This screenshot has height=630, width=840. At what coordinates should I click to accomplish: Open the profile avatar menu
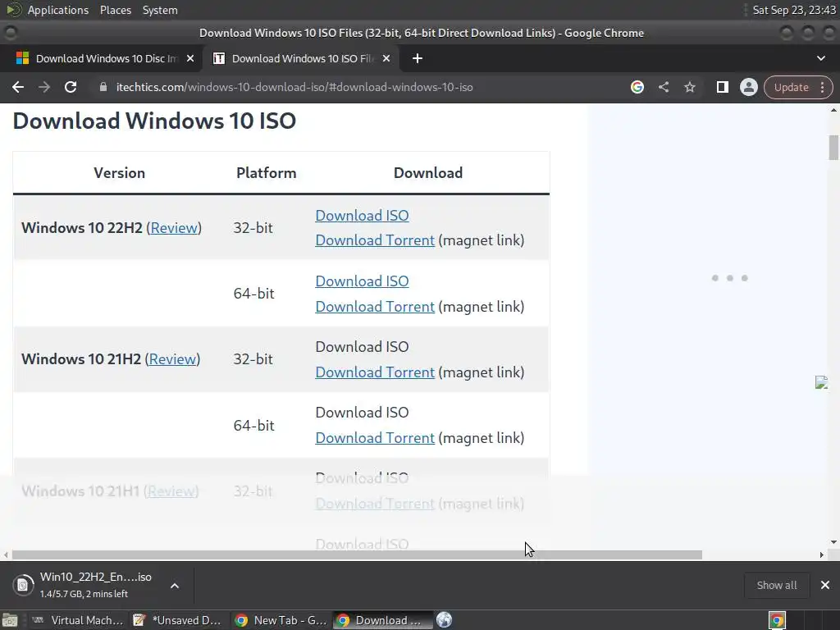coord(748,87)
